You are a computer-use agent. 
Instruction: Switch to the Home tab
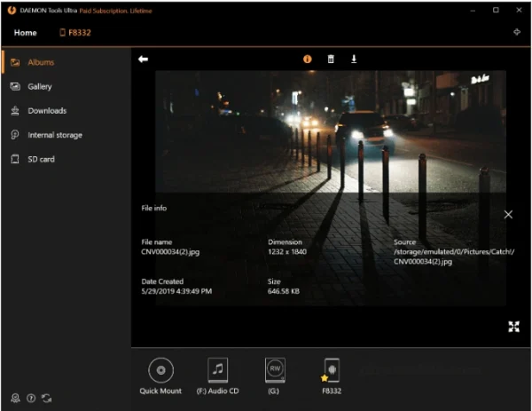tap(25, 33)
